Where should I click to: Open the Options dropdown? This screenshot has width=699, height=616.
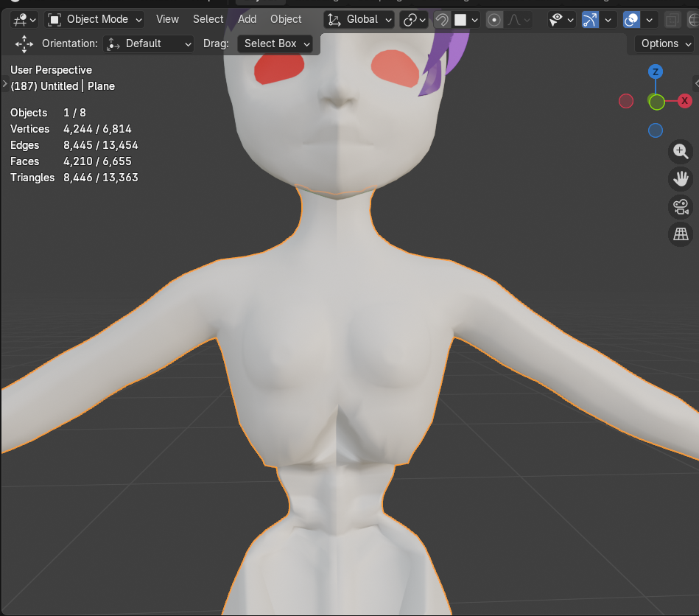[664, 43]
